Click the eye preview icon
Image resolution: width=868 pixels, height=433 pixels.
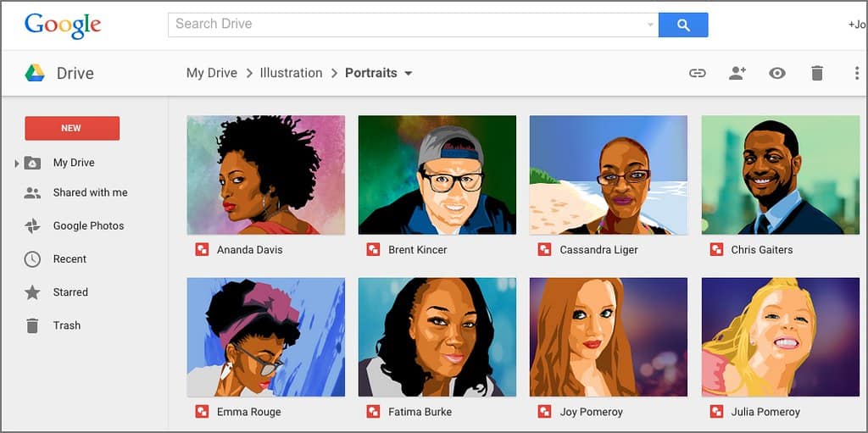pos(776,74)
